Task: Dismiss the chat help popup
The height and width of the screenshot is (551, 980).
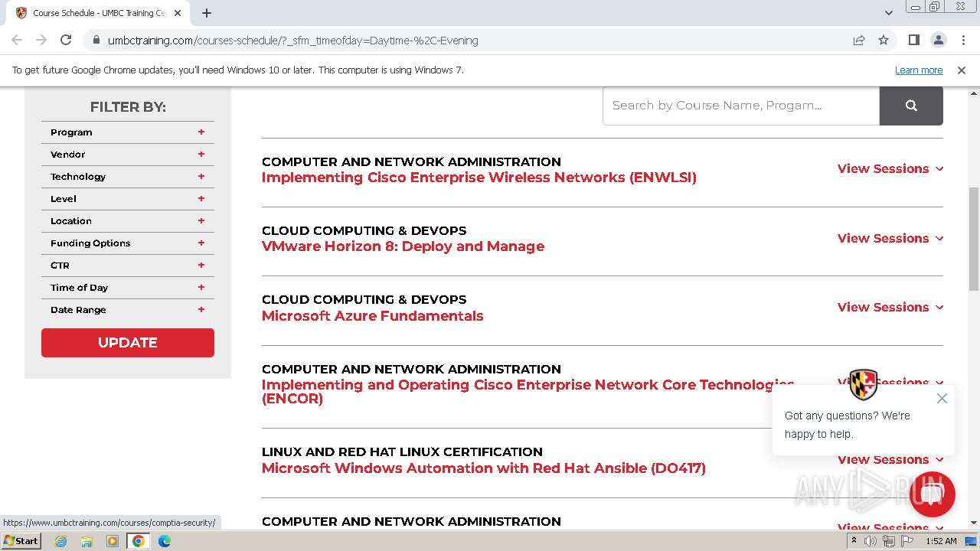Action: tap(942, 398)
